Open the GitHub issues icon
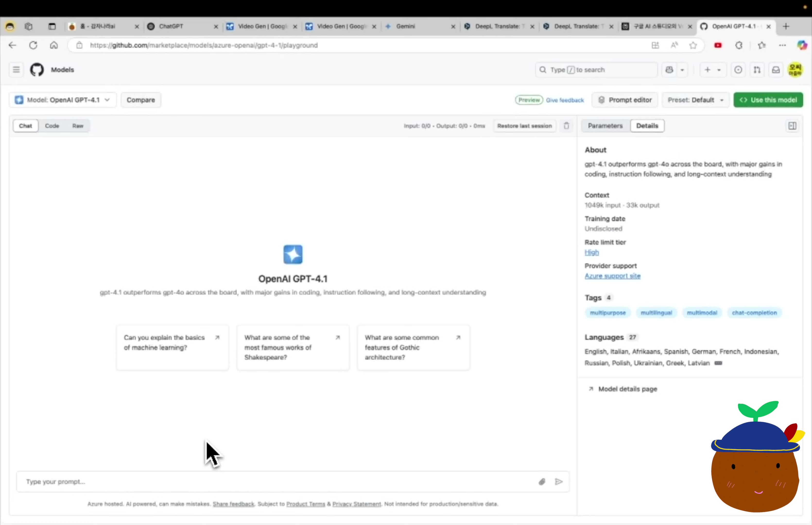Viewport: 812px width, 525px height. (x=738, y=70)
